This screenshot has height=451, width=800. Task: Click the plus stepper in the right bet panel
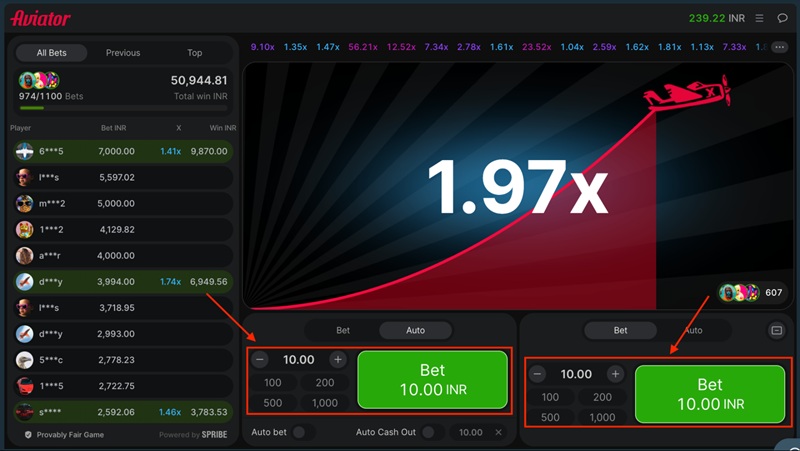(615, 374)
